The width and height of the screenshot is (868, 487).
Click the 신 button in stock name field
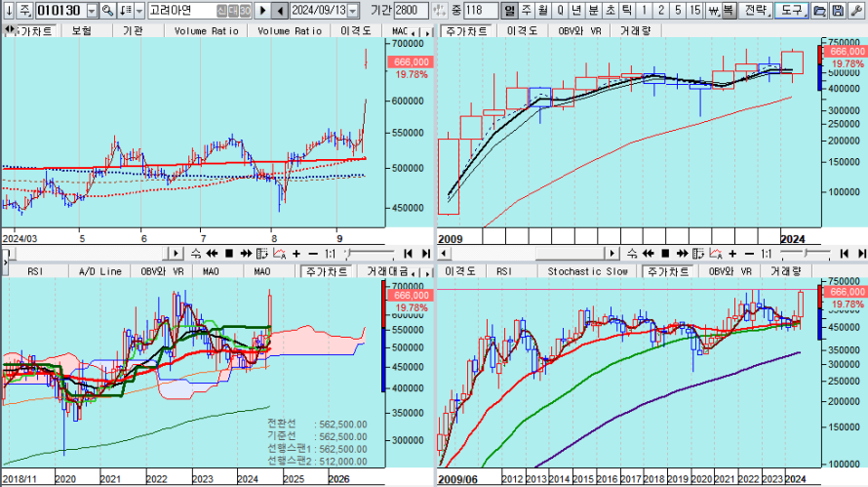[221, 11]
